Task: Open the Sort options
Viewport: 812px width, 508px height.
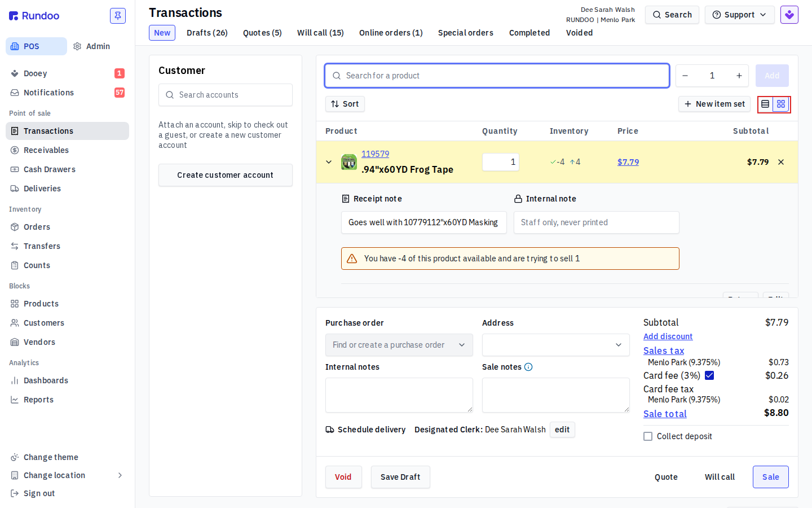Action: tap(345, 104)
